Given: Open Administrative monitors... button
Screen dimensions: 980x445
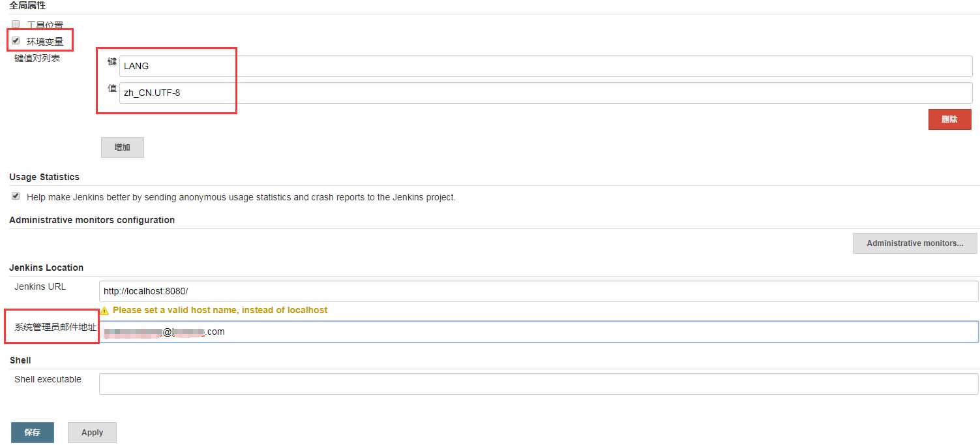Looking at the screenshot, I should [x=915, y=243].
